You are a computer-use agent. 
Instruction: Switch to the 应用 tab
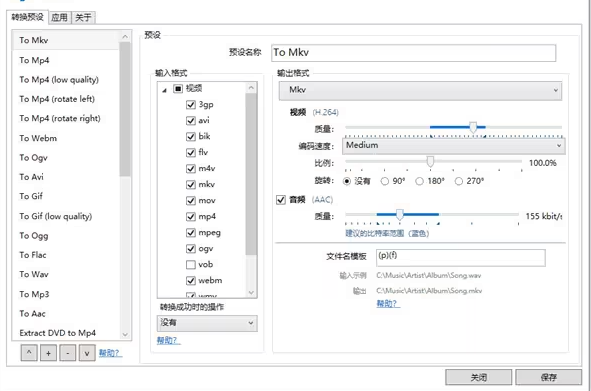click(60, 17)
